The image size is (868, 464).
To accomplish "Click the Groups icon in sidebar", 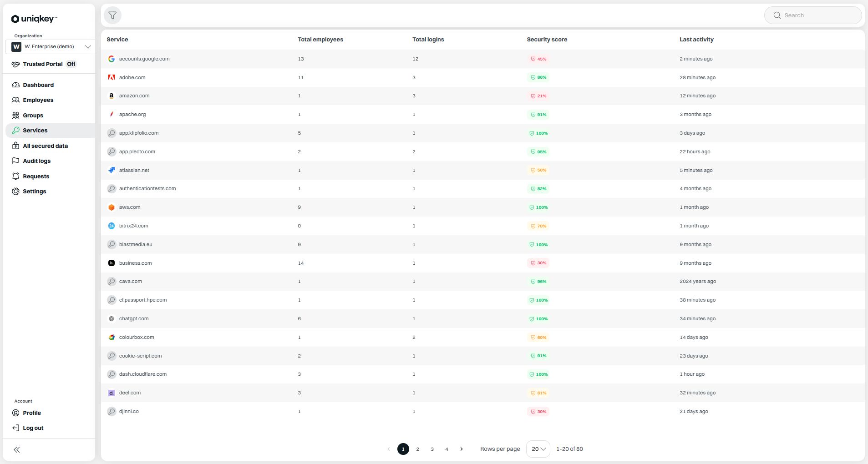I will point(15,116).
